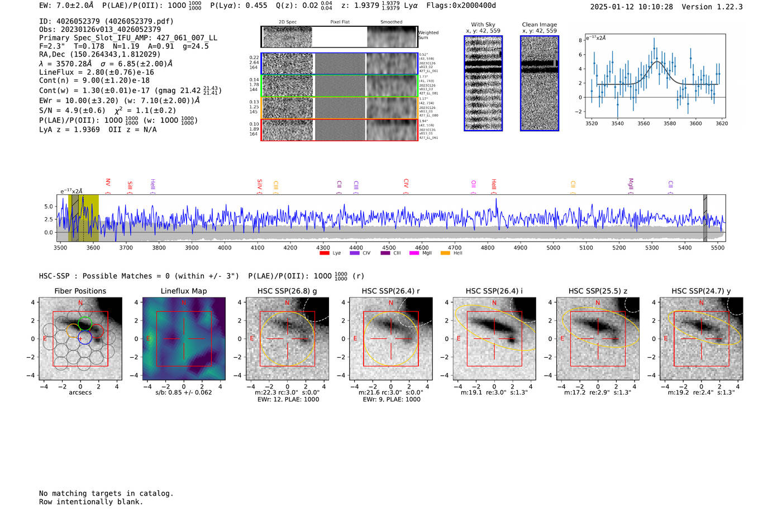Screen dimensions: 782x532
Task: Open the HSC SSP(26.4) i cutout
Action: point(494,338)
